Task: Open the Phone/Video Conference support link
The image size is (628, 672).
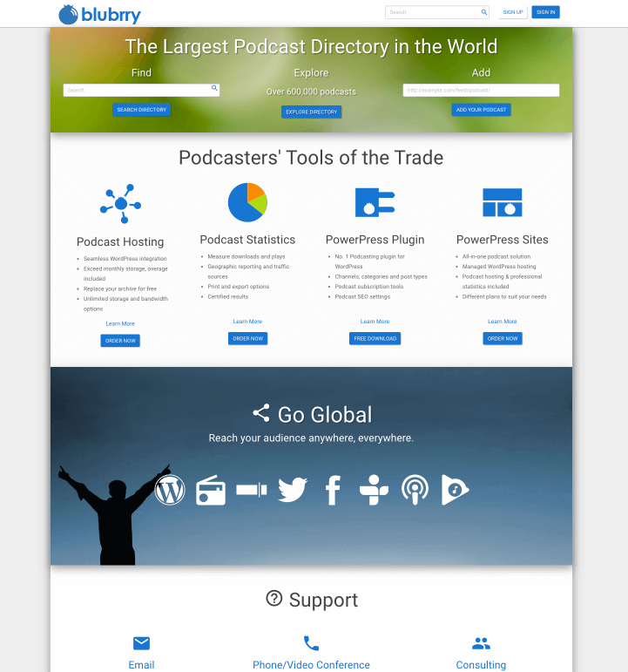Action: [x=311, y=665]
